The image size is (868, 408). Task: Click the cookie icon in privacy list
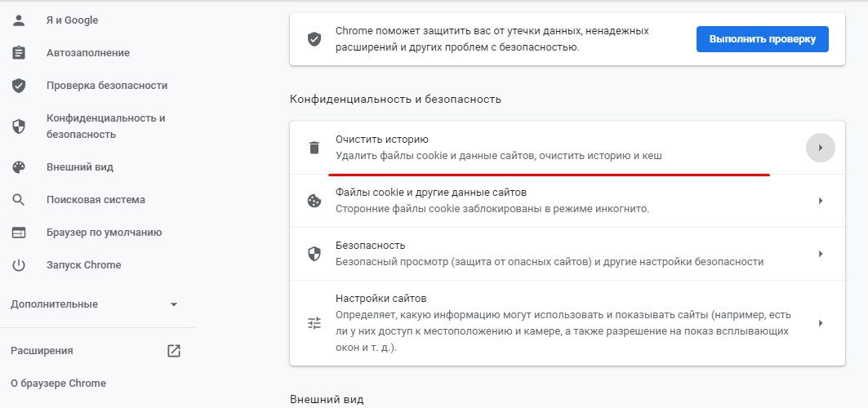(x=314, y=201)
